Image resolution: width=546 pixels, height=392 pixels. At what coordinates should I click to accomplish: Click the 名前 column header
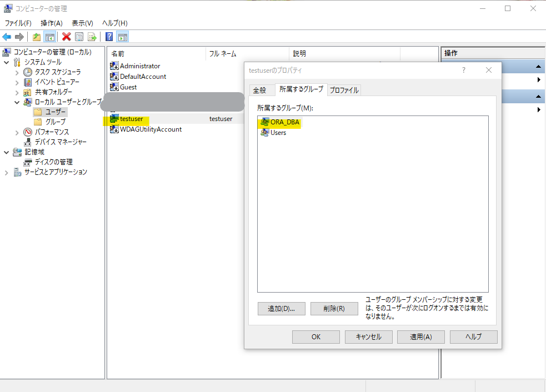(x=118, y=54)
